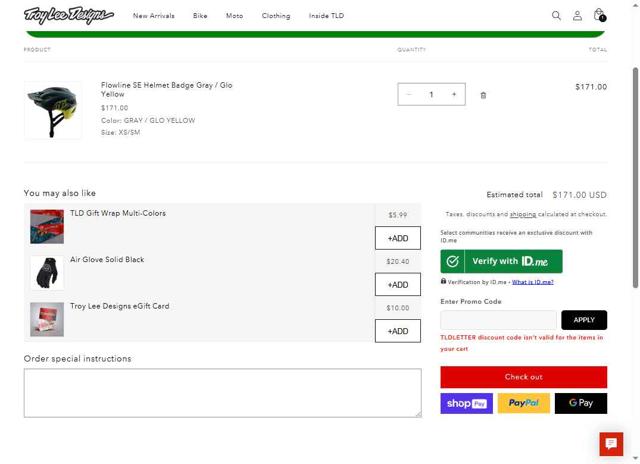Increase helmet quantity with plus button
The width and height of the screenshot is (640, 464).
[454, 94]
